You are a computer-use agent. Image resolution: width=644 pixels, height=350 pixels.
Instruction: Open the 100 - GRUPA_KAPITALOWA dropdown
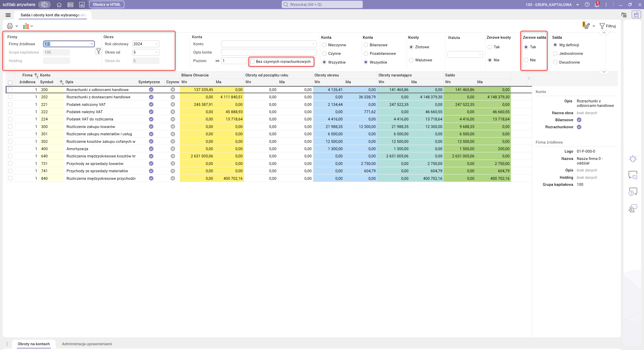[552, 5]
